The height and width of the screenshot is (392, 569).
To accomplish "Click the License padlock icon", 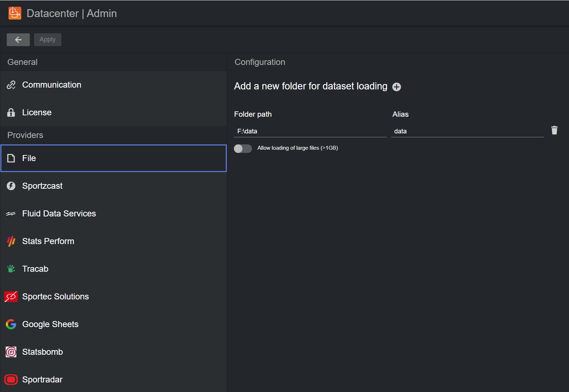I will coord(11,112).
